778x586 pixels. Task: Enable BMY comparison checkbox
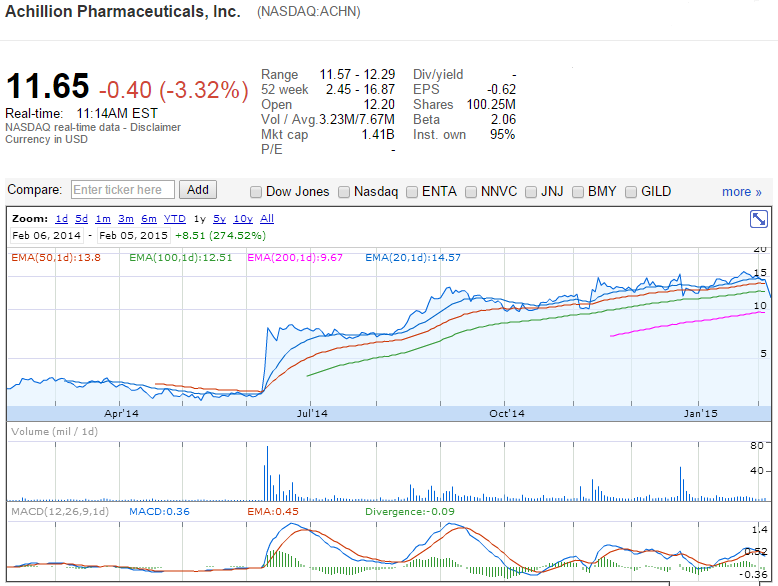578,192
